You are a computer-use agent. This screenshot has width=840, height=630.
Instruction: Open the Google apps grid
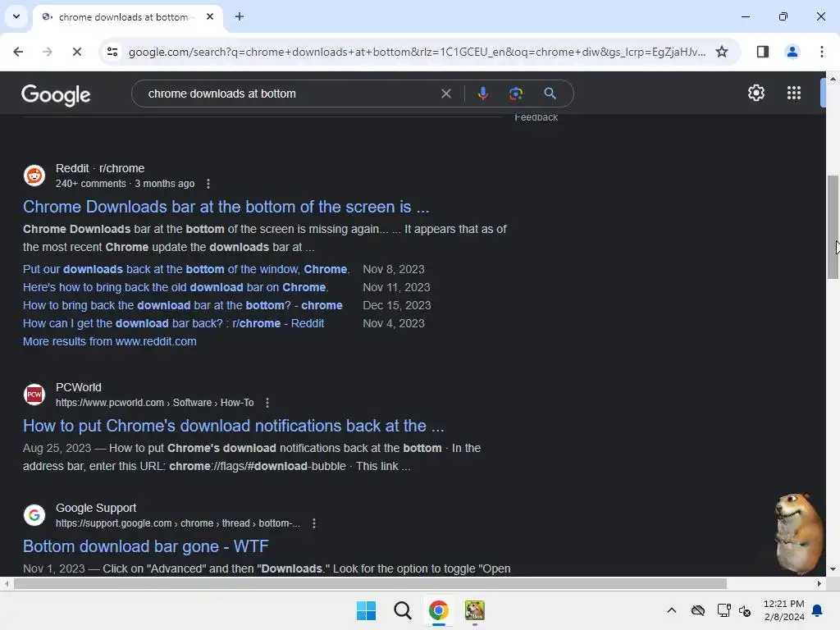(794, 94)
